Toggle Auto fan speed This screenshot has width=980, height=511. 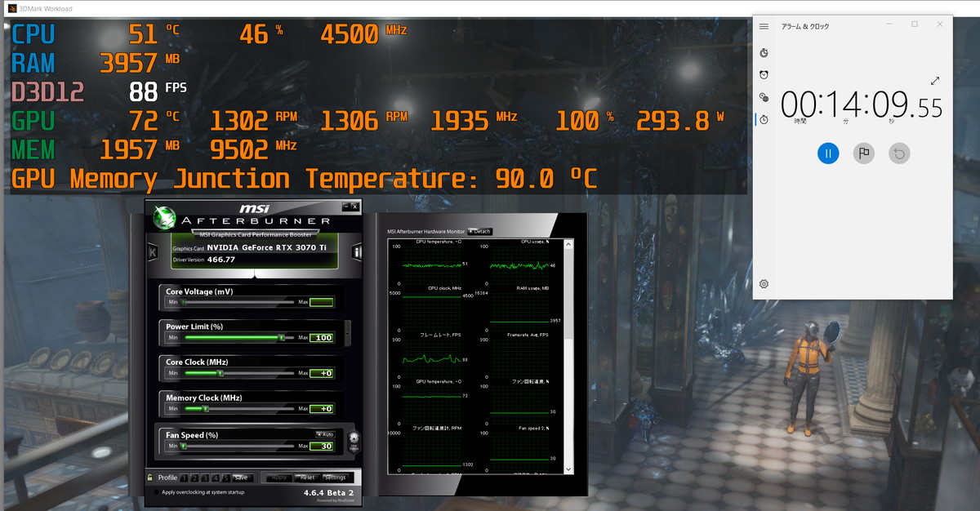(324, 434)
